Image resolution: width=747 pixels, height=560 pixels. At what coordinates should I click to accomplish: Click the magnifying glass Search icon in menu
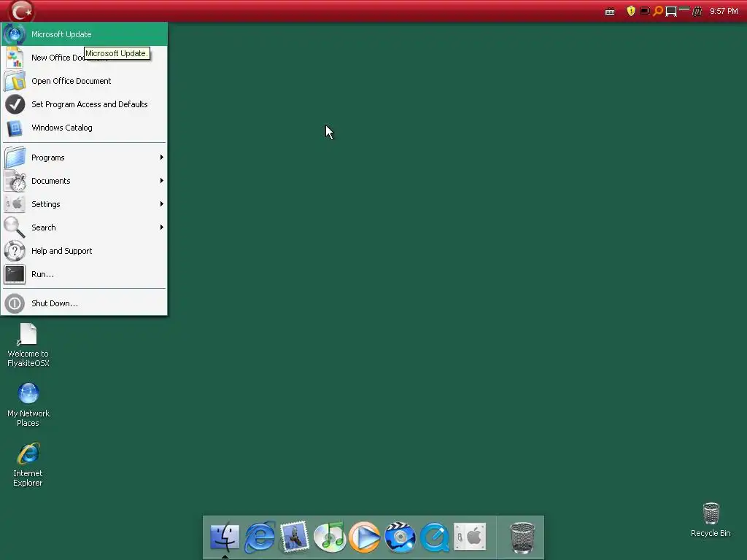click(x=15, y=227)
